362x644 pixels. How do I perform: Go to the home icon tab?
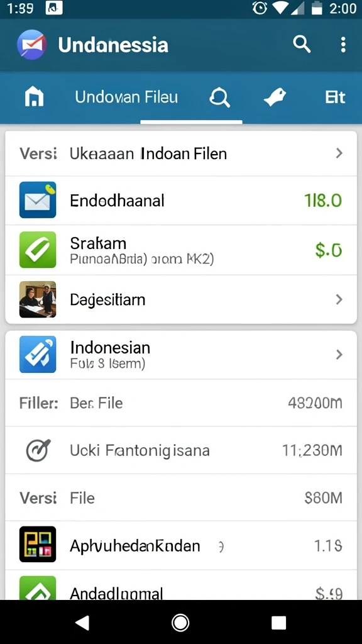click(x=34, y=97)
